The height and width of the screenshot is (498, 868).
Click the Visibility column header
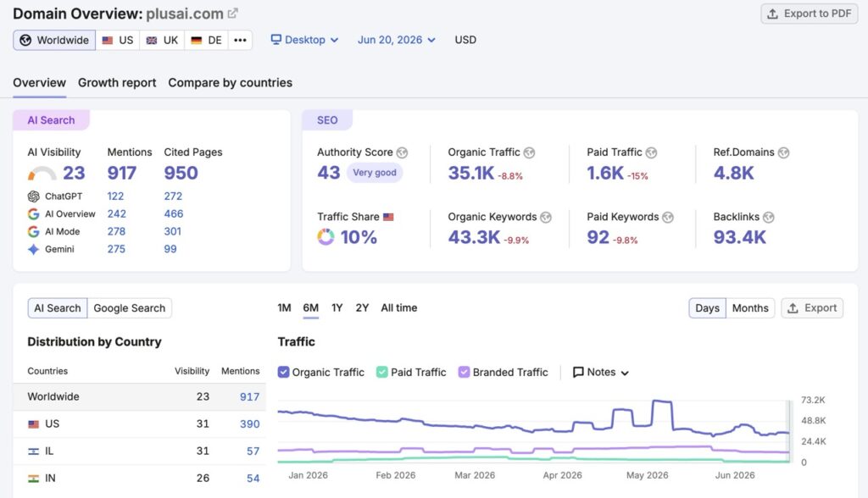pyautogui.click(x=192, y=371)
